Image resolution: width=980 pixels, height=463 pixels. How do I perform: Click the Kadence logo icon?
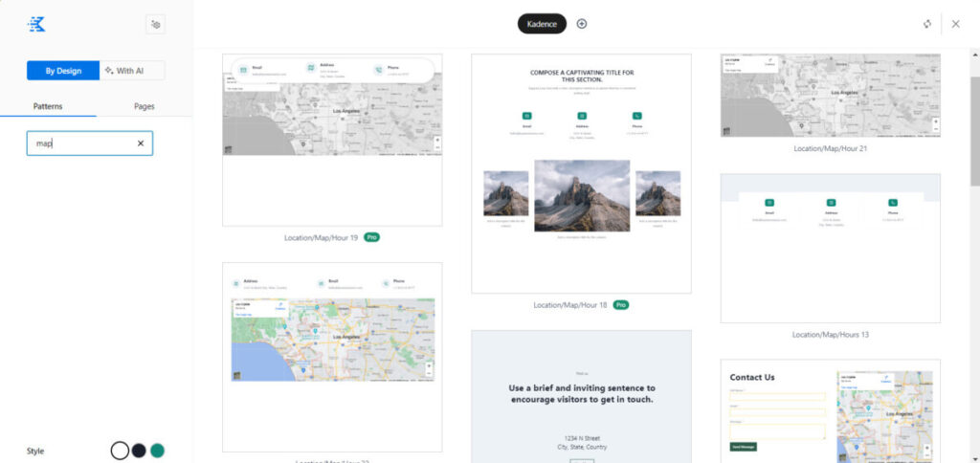tap(36, 24)
